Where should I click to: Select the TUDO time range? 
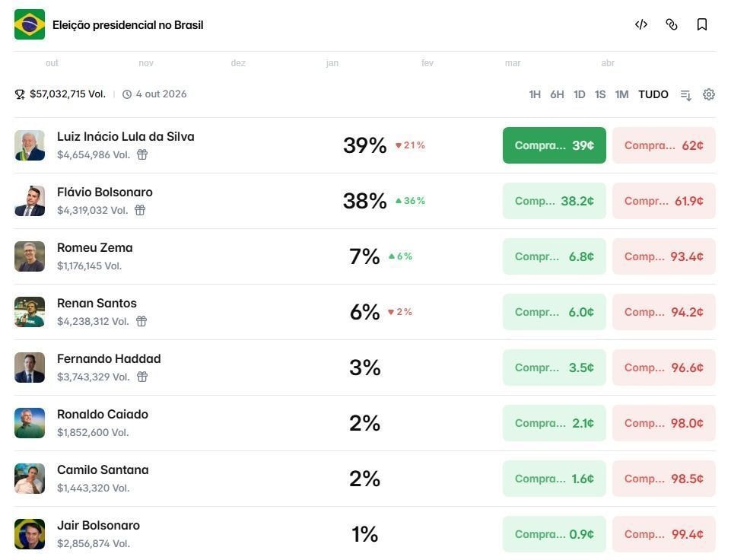653,94
